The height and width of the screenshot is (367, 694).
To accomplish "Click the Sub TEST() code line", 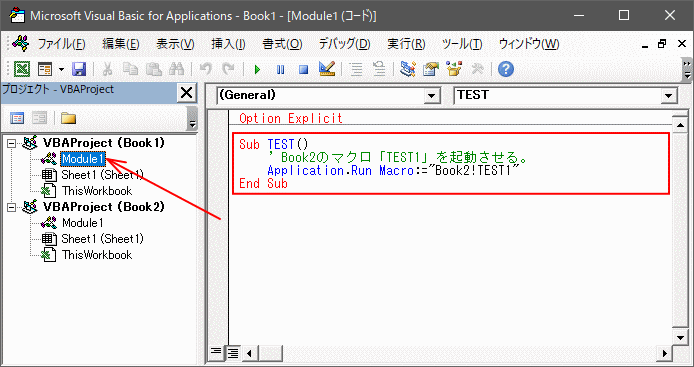I will click(x=274, y=144).
